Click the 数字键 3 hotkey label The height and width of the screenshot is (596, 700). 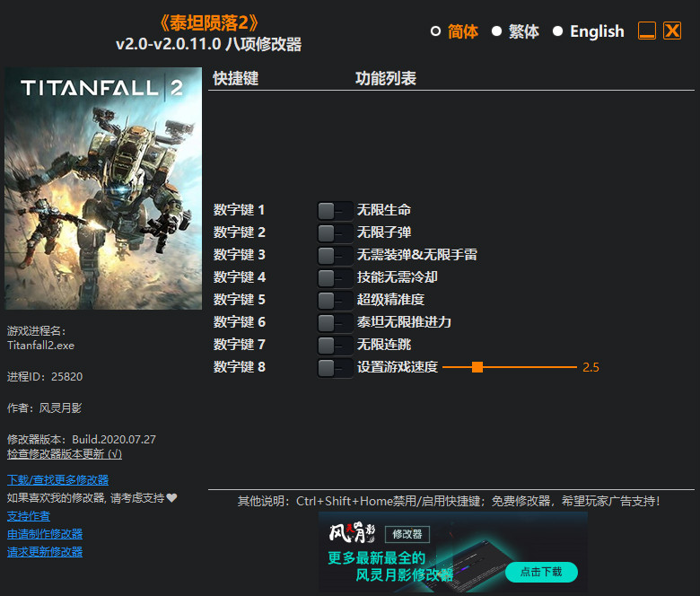tap(240, 255)
